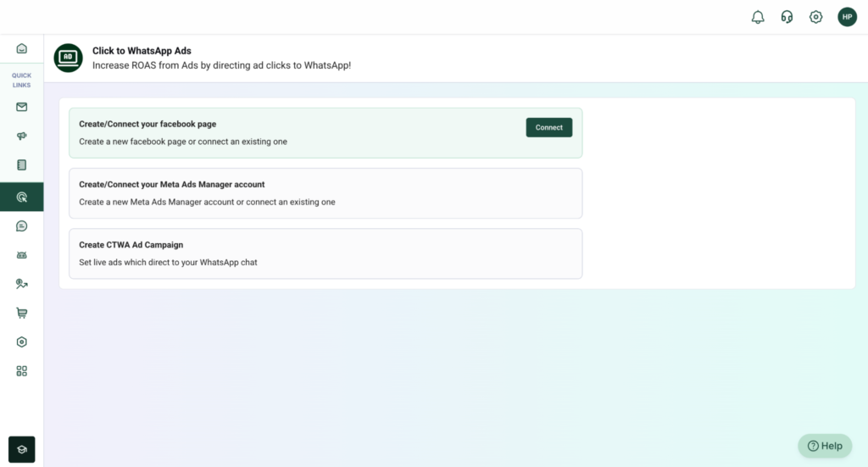Select the Create CTWA Ad Campaign card

point(325,253)
